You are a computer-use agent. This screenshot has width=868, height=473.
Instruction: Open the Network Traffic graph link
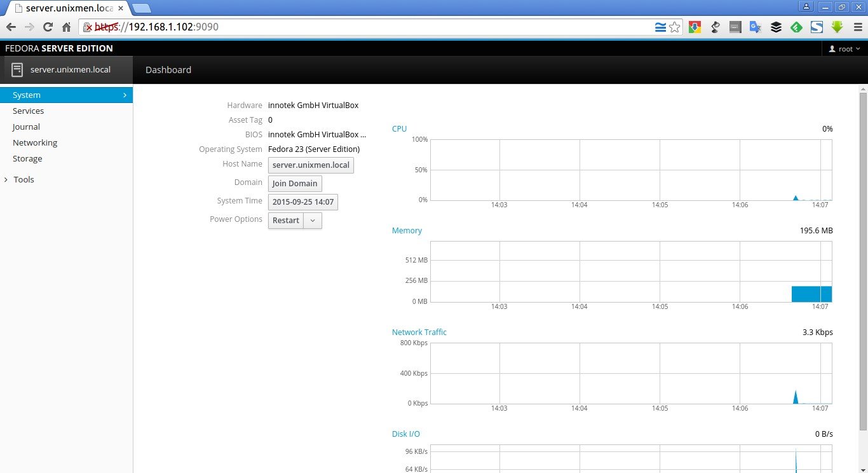click(419, 332)
